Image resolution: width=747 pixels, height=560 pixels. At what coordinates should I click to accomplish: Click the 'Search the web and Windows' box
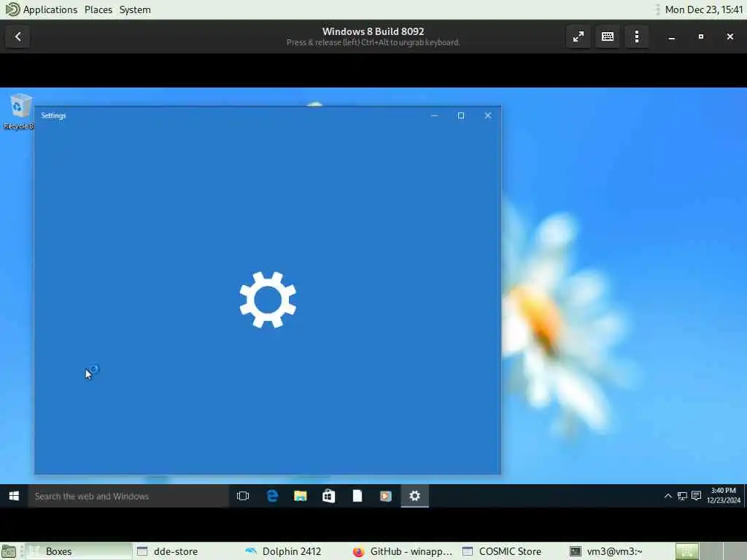pyautogui.click(x=128, y=496)
